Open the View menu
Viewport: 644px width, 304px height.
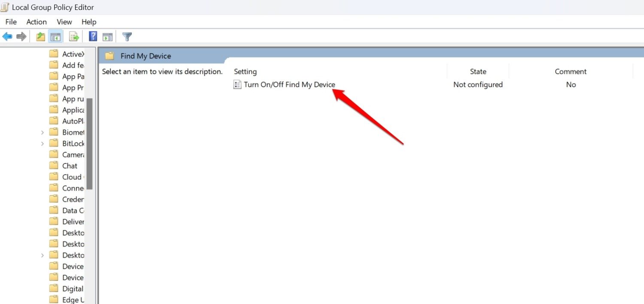[x=64, y=22]
